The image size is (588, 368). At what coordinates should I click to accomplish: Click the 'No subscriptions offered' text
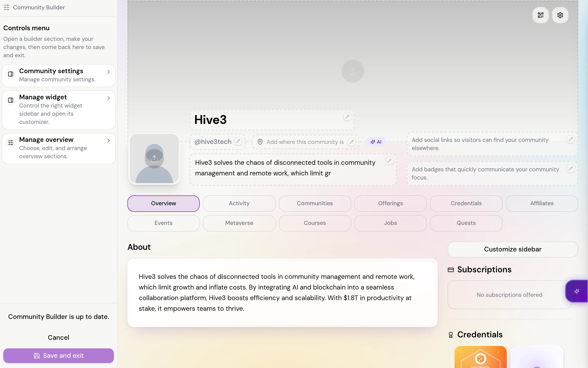click(x=509, y=295)
